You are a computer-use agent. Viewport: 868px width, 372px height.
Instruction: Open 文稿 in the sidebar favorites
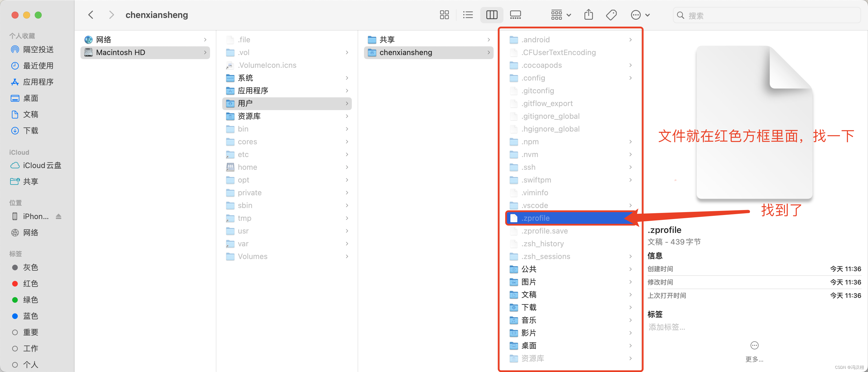pyautogui.click(x=25, y=114)
